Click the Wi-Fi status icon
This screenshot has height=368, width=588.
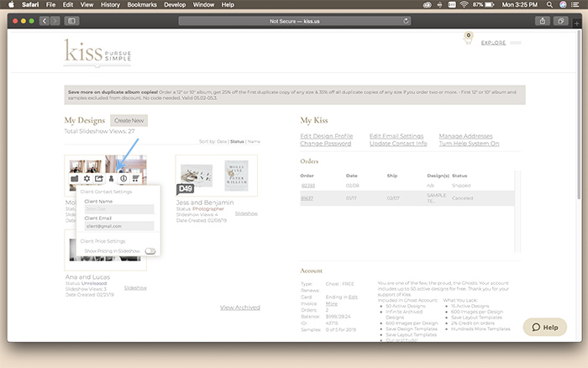[x=465, y=4]
